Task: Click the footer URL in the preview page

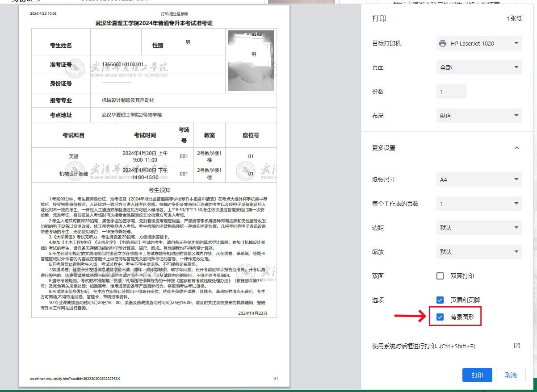Action: pyautogui.click(x=75, y=379)
